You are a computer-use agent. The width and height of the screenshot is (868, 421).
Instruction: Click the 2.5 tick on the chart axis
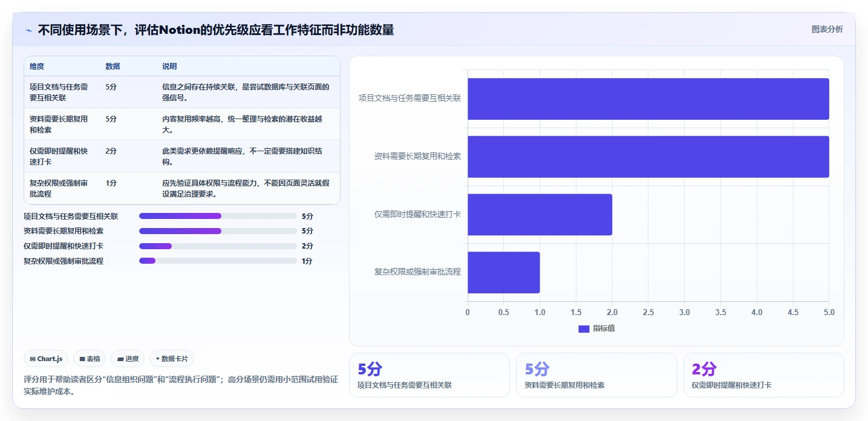(648, 312)
